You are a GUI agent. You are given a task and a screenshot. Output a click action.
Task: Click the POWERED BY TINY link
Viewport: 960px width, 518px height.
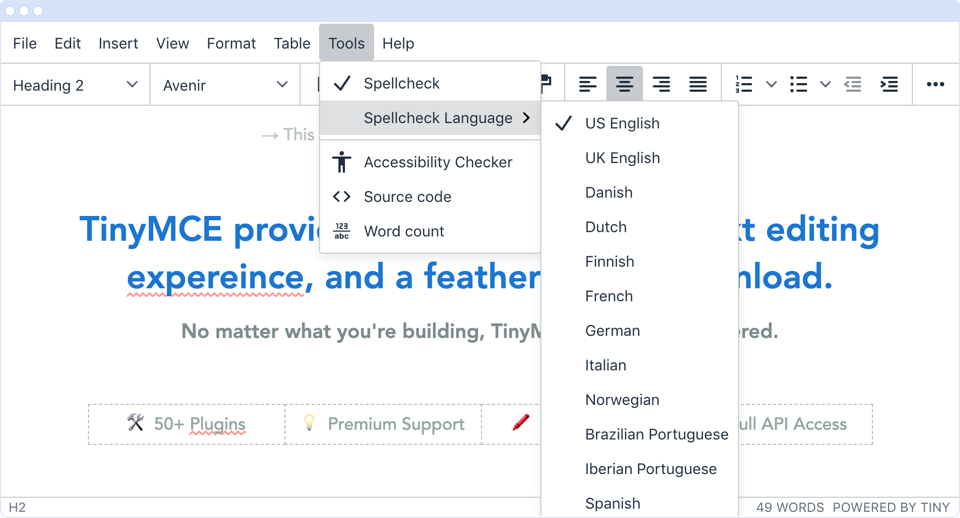[891, 508]
